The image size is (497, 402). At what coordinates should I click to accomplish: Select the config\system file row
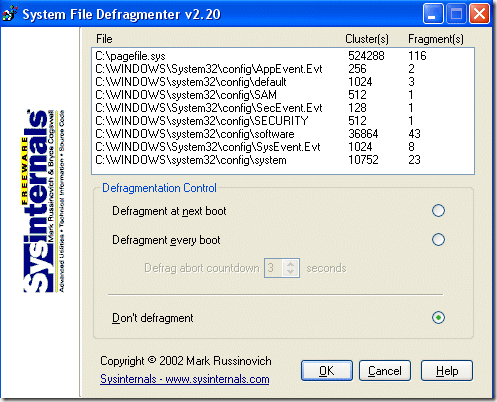283,160
